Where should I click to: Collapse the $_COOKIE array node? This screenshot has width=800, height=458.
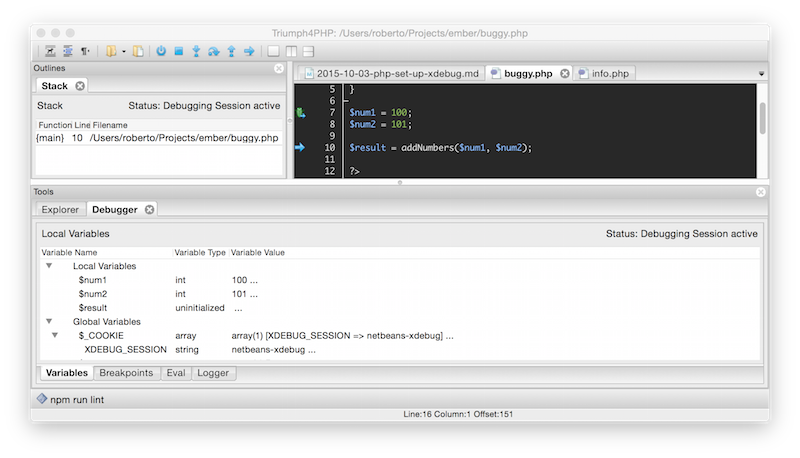point(56,336)
